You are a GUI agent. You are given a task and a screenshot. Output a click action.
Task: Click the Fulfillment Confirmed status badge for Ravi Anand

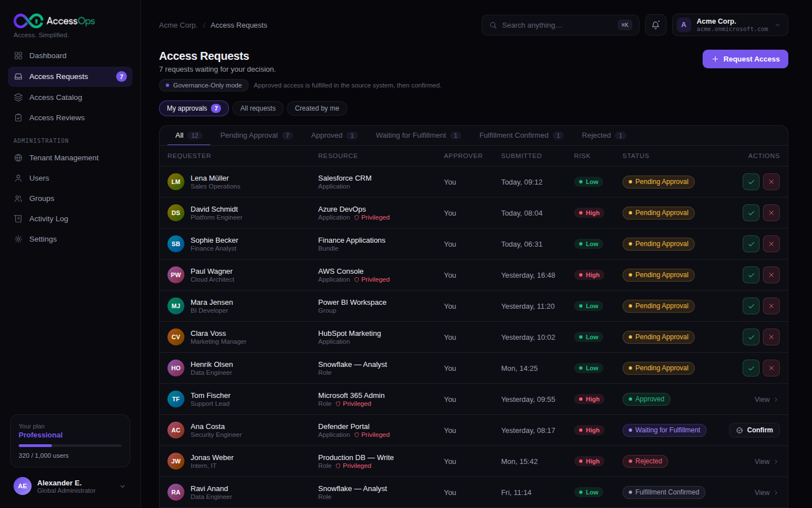664,492
